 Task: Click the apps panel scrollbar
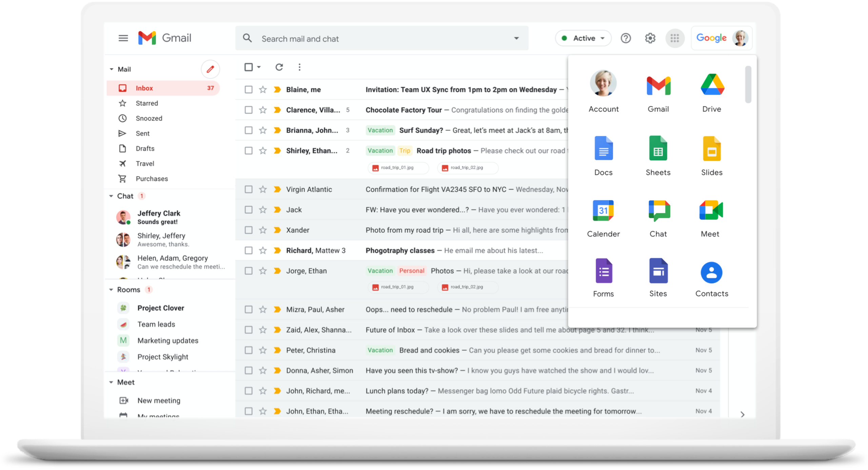[748, 84]
